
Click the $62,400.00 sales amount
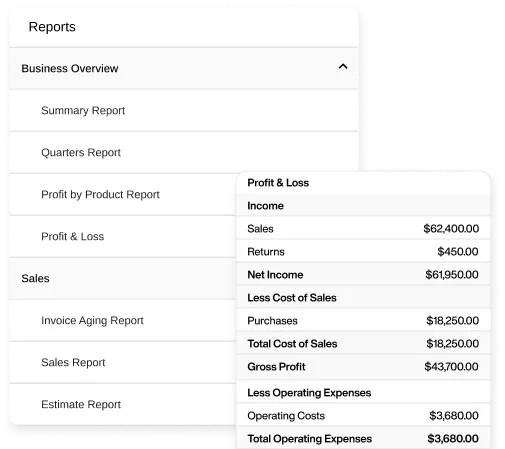pyautogui.click(x=451, y=229)
